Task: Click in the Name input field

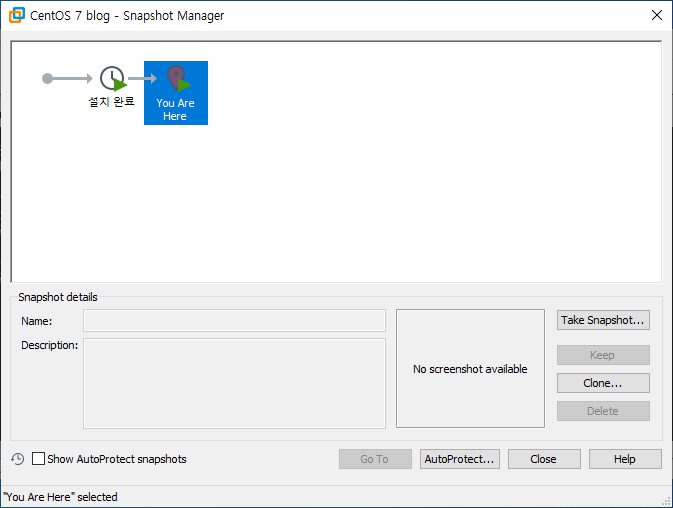Action: pyautogui.click(x=234, y=321)
